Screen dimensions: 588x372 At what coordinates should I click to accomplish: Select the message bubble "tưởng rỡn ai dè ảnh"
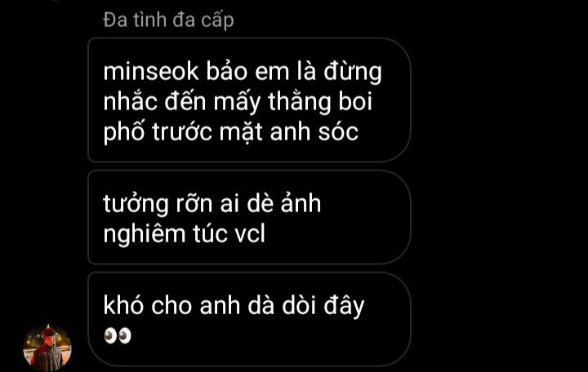tap(249, 217)
